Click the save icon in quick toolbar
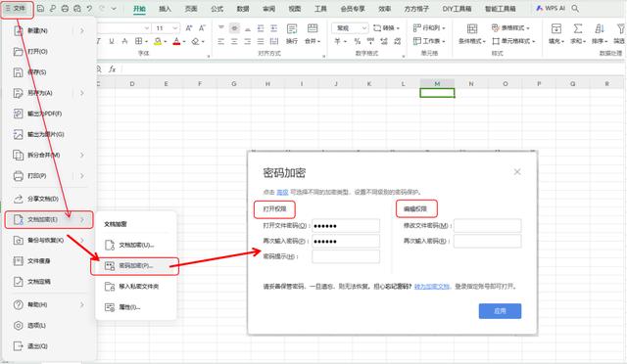This screenshot has width=627, height=364. coord(40,9)
